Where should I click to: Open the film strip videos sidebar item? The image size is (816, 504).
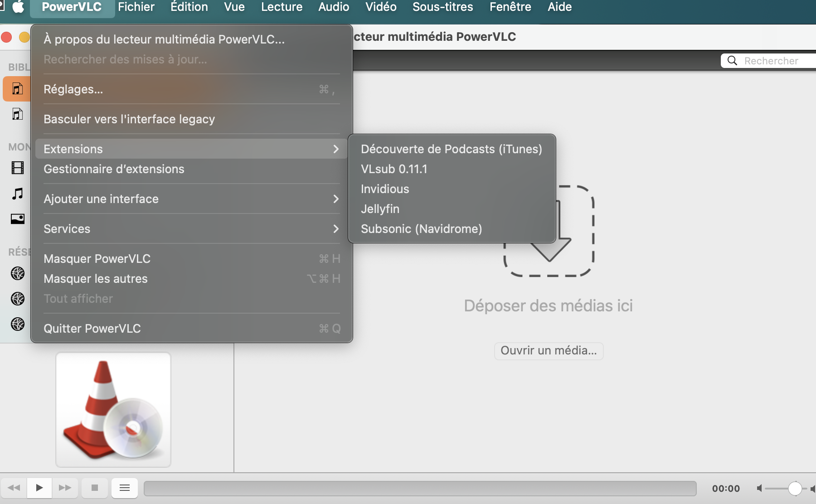[18, 168]
